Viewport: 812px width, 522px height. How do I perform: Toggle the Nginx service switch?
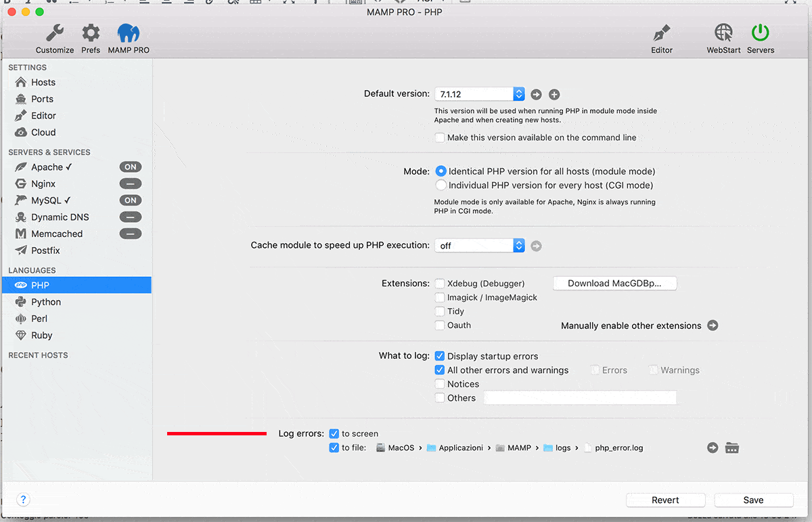pyautogui.click(x=131, y=183)
